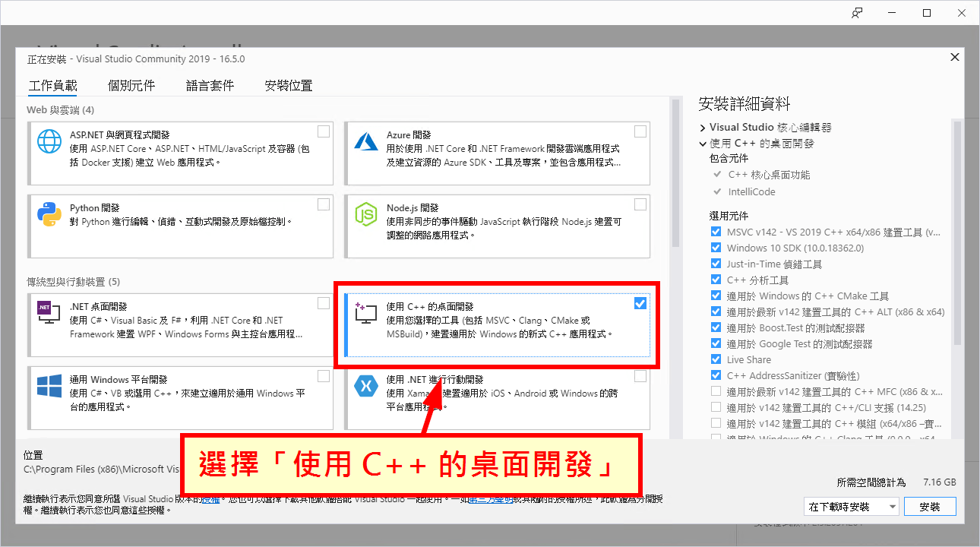Switch to the 語言套件 tab
Viewport: 980px width, 547px height.
click(x=210, y=86)
